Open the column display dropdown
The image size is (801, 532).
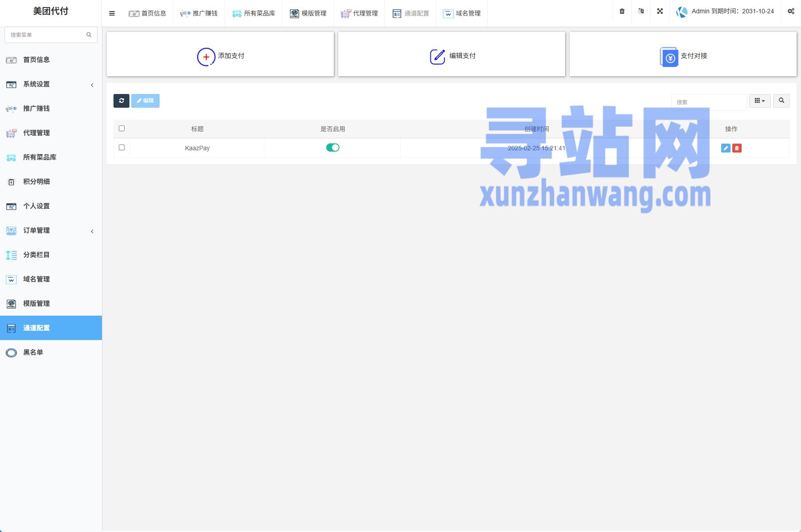[760, 101]
